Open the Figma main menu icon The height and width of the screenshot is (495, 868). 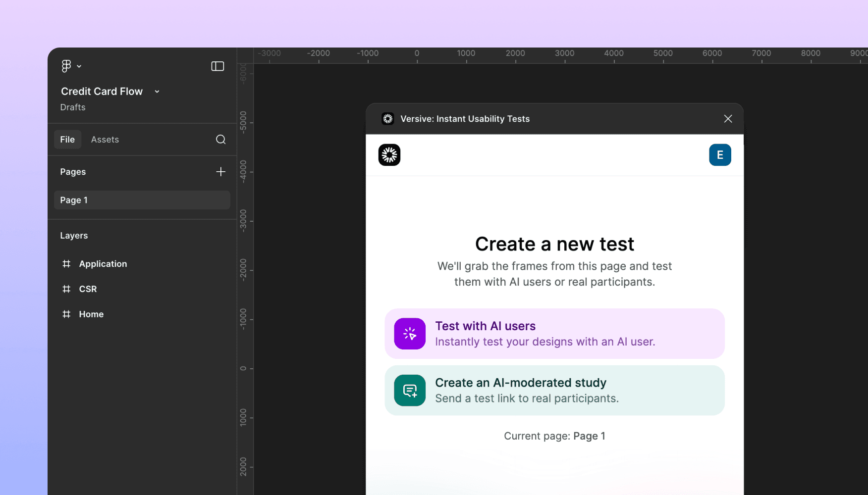(x=67, y=66)
